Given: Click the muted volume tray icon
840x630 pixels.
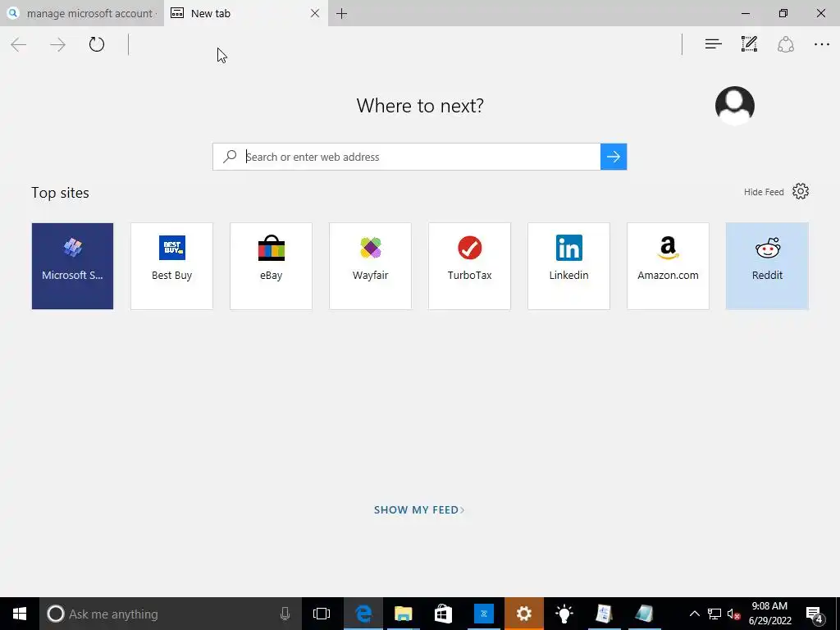Looking at the screenshot, I should (x=733, y=614).
